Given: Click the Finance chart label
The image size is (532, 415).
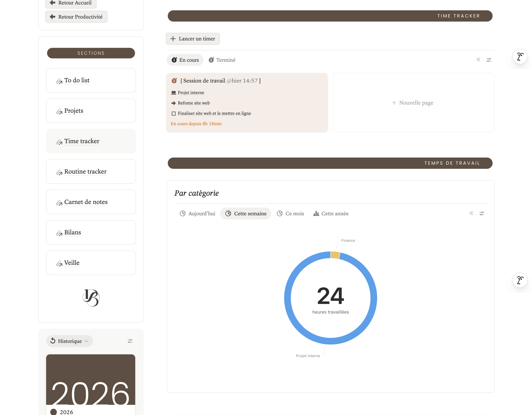Looking at the screenshot, I should [x=348, y=241].
